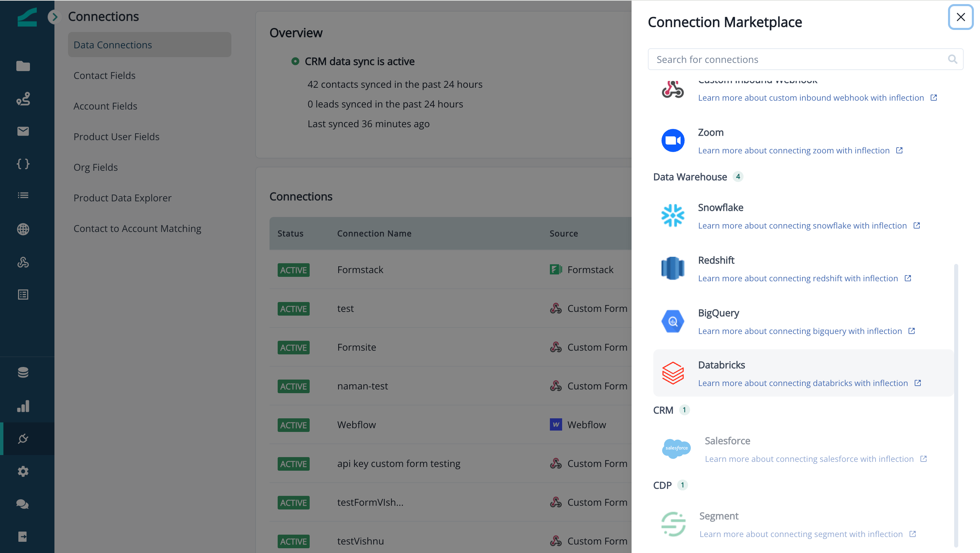Select the Databricks connection title

[x=721, y=365]
